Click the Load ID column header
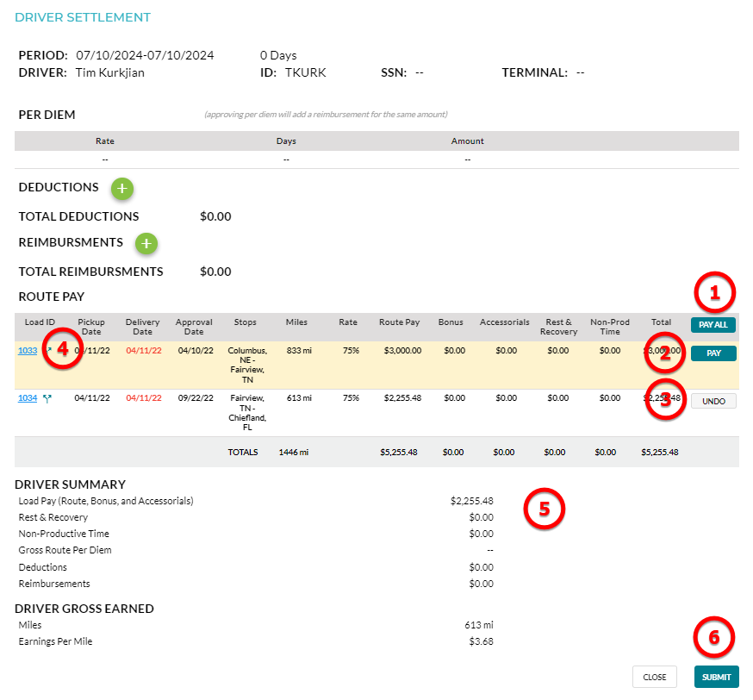753x700 pixels. [x=40, y=322]
